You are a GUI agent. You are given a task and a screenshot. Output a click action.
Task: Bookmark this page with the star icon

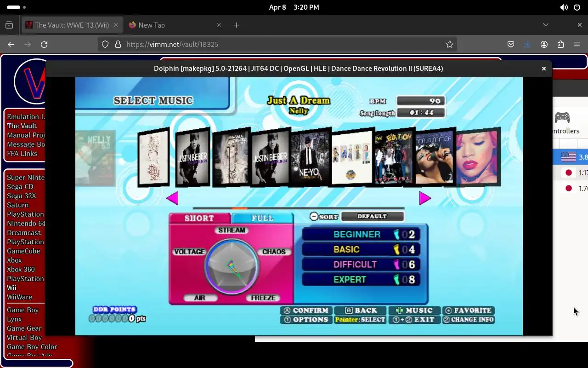(x=450, y=44)
